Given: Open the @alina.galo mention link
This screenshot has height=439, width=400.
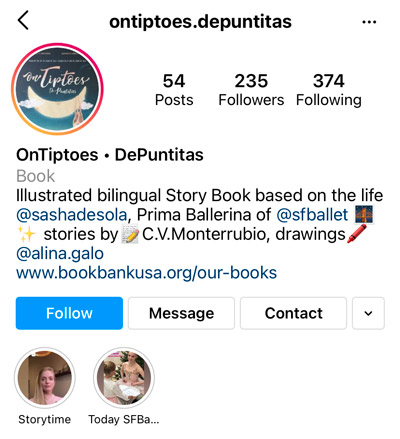Looking at the screenshot, I should point(60,254).
